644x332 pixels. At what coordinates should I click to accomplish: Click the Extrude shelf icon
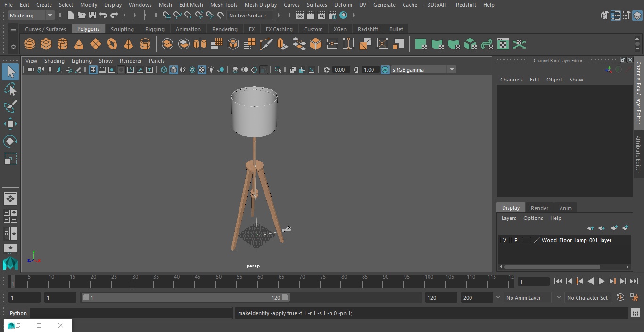[283, 44]
